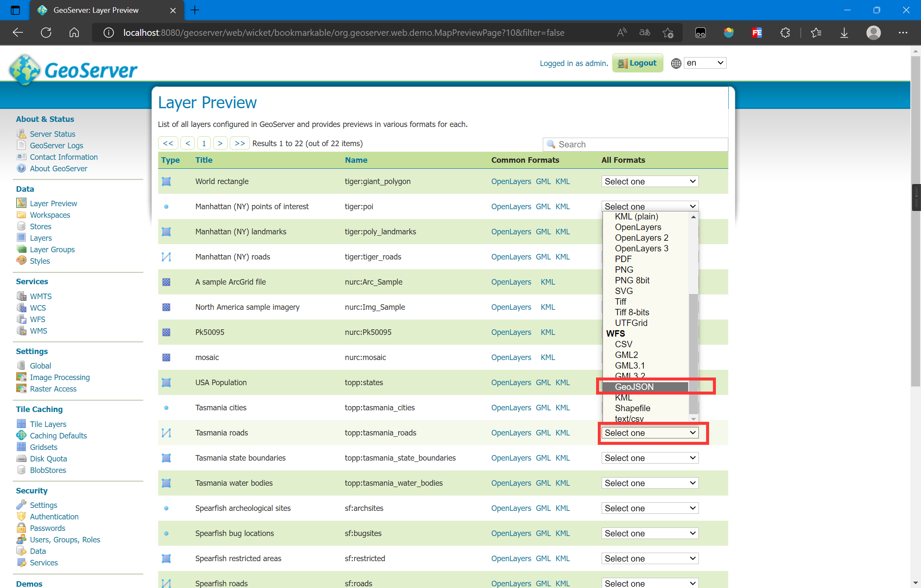Open Caching Defaults page
921x588 pixels.
[58, 435]
